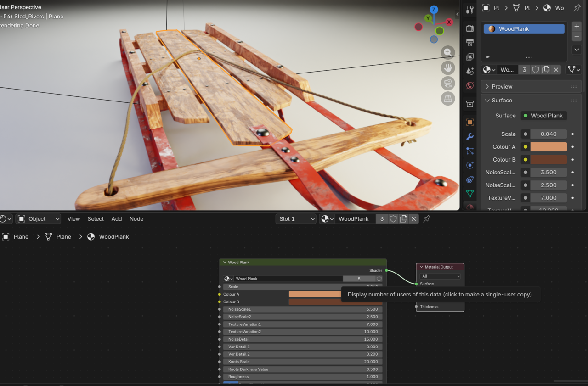Open the Modifiers wrench properties tab
This screenshot has width=588, height=386.
pos(469,137)
